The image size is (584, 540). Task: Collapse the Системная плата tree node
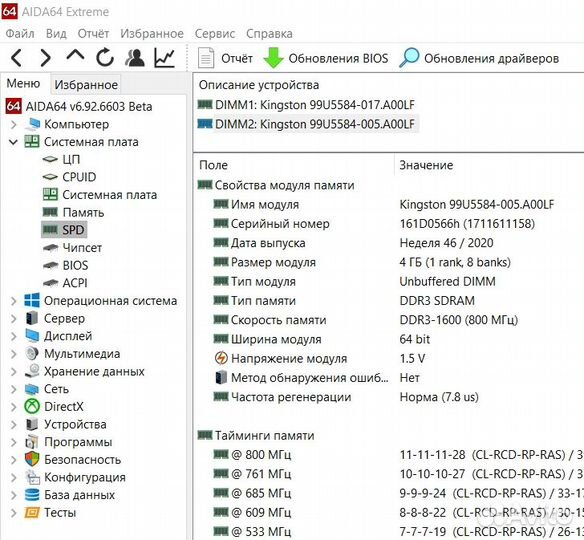pyautogui.click(x=13, y=142)
